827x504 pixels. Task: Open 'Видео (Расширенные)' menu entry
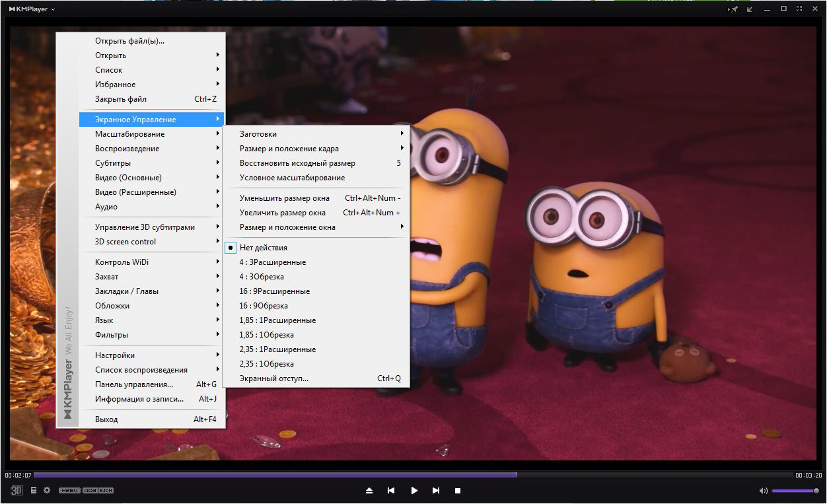click(151, 192)
